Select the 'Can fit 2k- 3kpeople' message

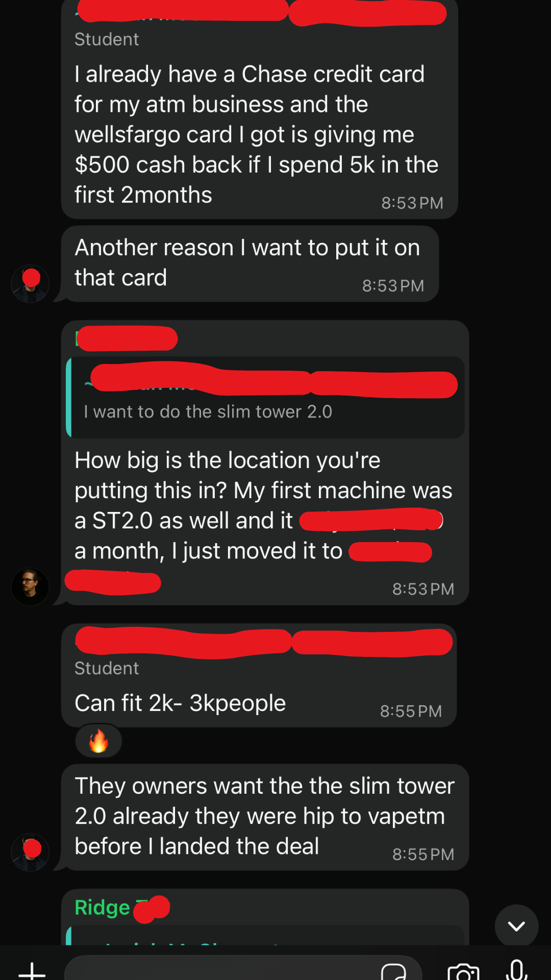(259, 675)
